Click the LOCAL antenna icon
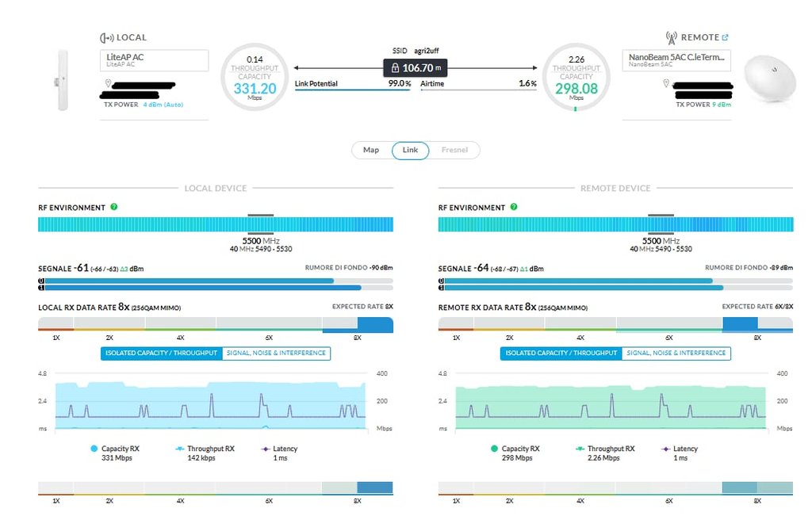812x516 pixels. pyautogui.click(x=107, y=38)
